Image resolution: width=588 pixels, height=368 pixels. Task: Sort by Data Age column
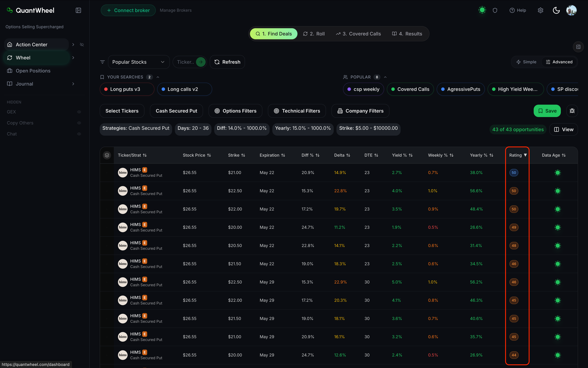pos(554,155)
